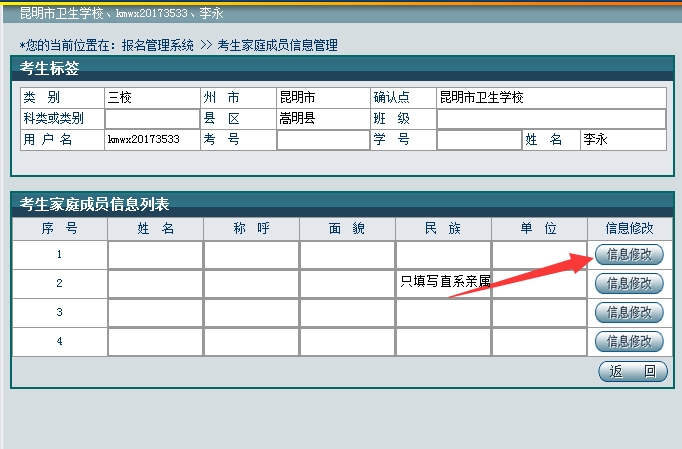
Task: Click the 返回 button
Action: (x=633, y=372)
